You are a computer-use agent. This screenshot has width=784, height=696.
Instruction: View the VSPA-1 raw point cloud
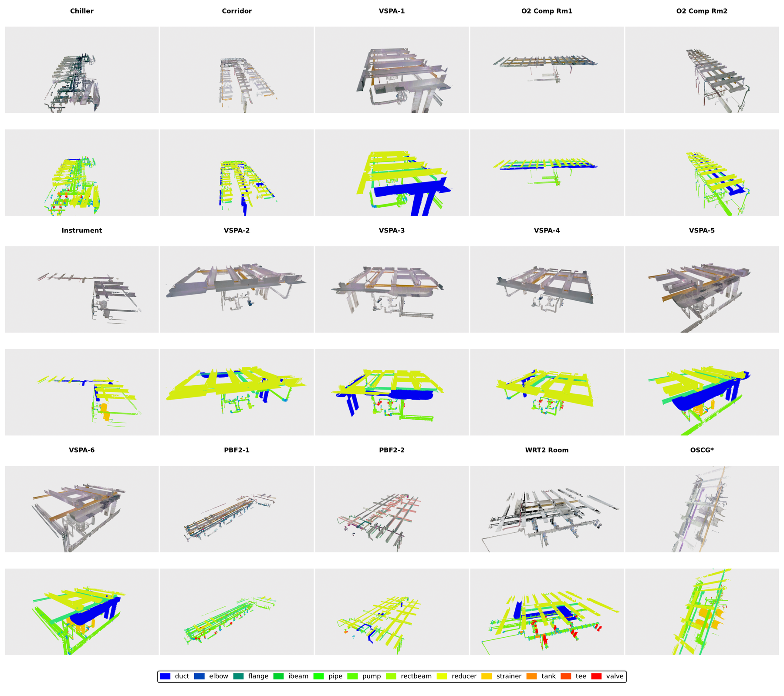tap(392, 70)
